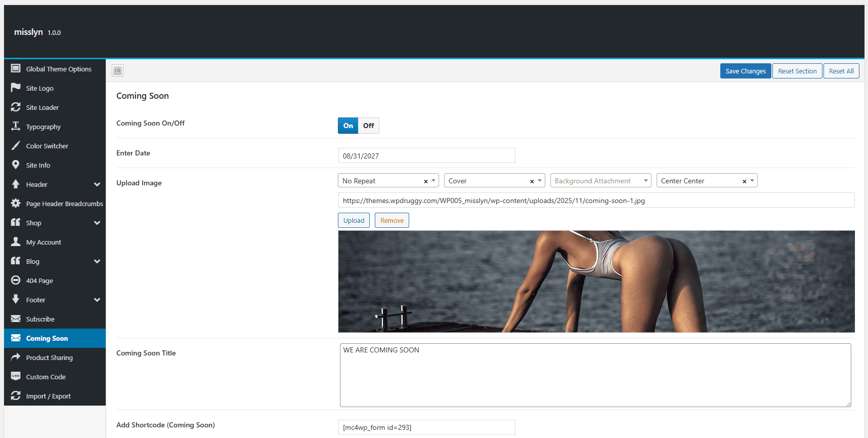This screenshot has height=438, width=868.
Task: Click Reset All button
Action: point(841,71)
